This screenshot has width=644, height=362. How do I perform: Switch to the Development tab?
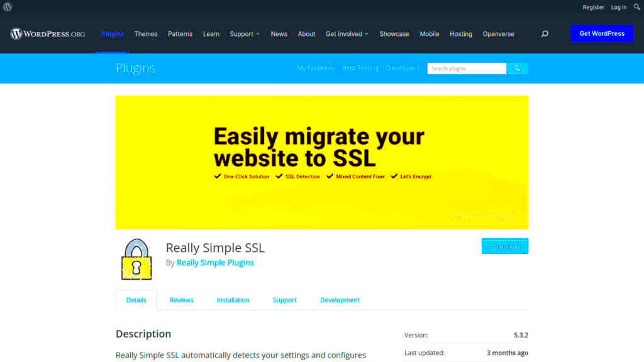(340, 300)
